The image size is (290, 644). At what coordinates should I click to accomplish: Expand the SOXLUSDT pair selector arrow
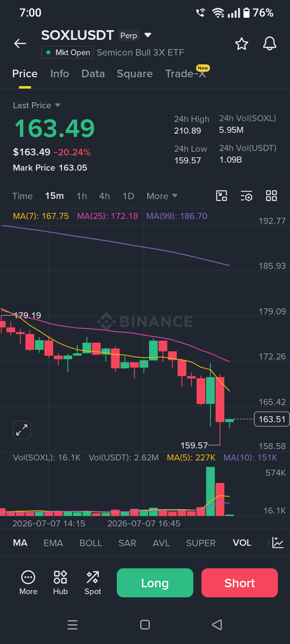[x=148, y=35]
